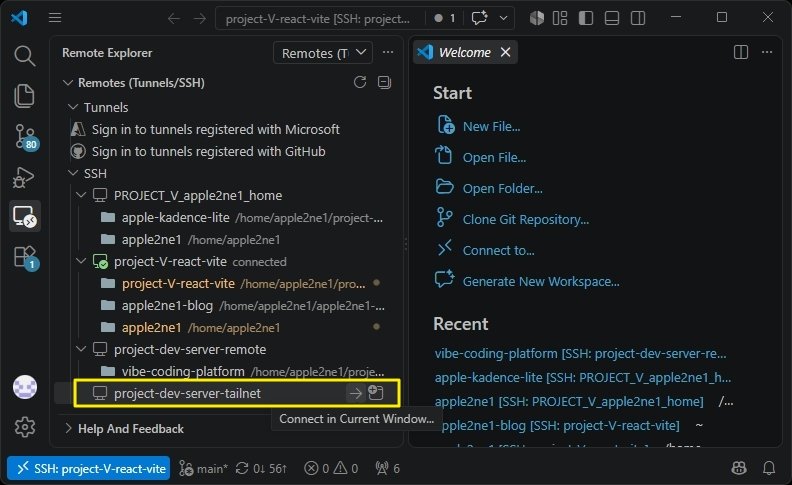
Task: Open the Remotes view selector dropdown
Action: tap(323, 53)
